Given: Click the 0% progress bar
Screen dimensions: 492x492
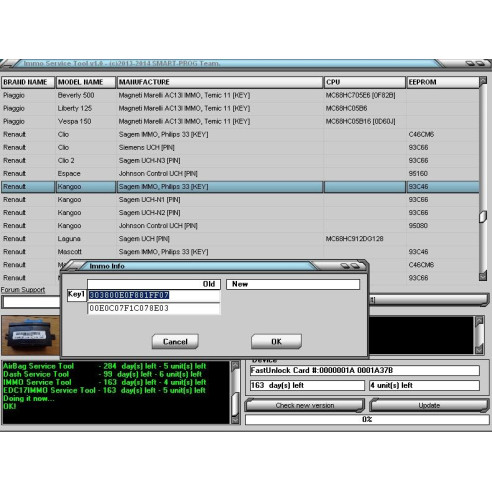Looking at the screenshot, I should pyautogui.click(x=367, y=419).
